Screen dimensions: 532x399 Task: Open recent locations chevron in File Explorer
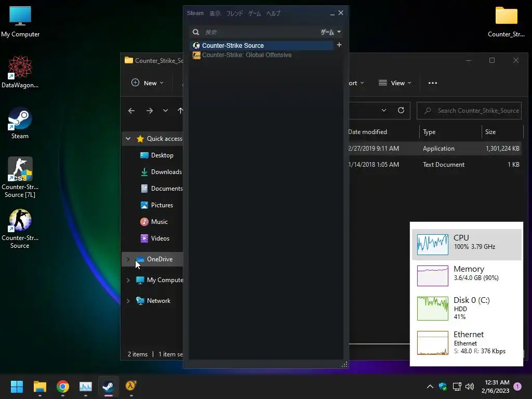[165, 111]
